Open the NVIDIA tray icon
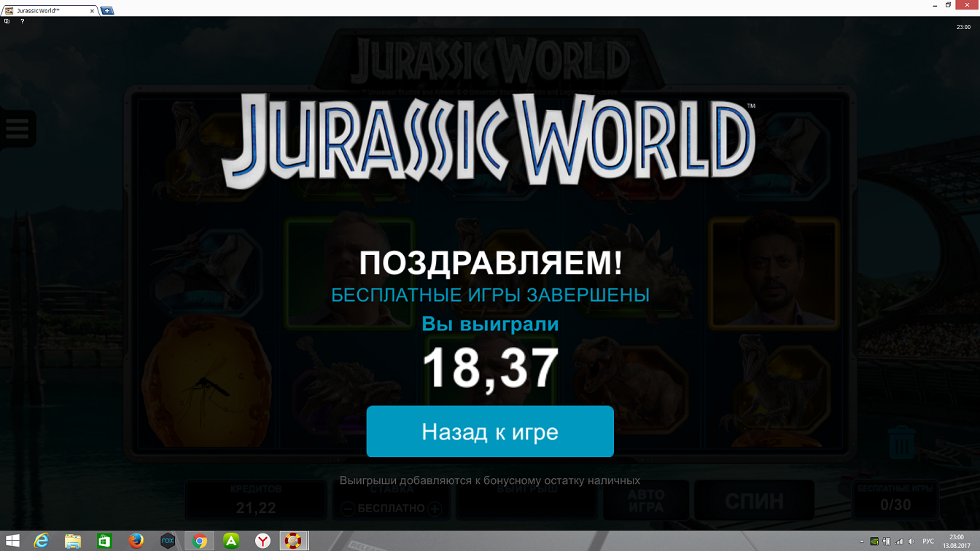 pos(874,542)
